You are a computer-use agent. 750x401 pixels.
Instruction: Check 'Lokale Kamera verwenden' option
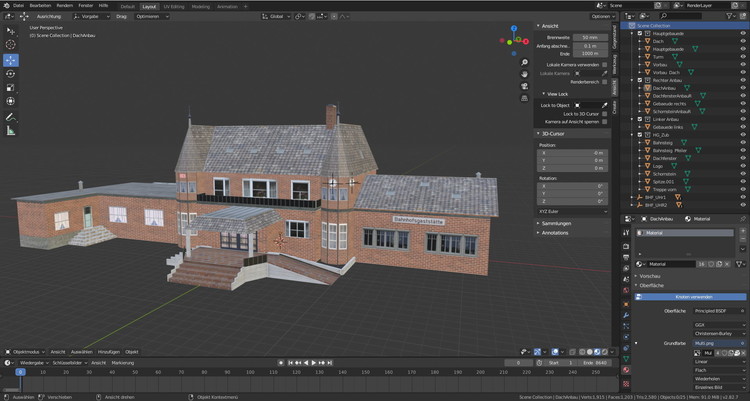point(604,64)
